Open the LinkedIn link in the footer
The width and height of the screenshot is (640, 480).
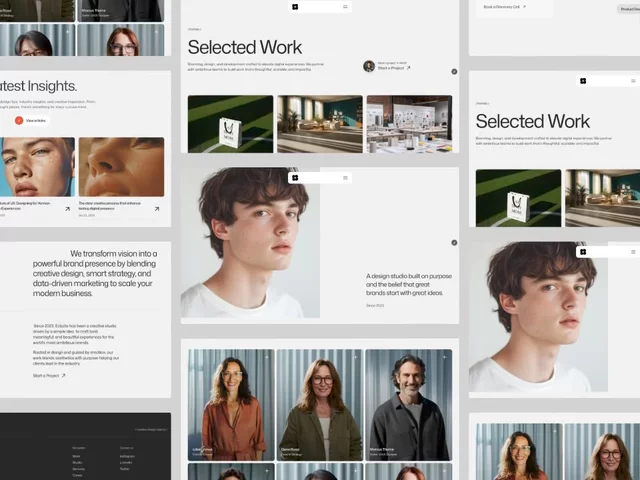126,462
